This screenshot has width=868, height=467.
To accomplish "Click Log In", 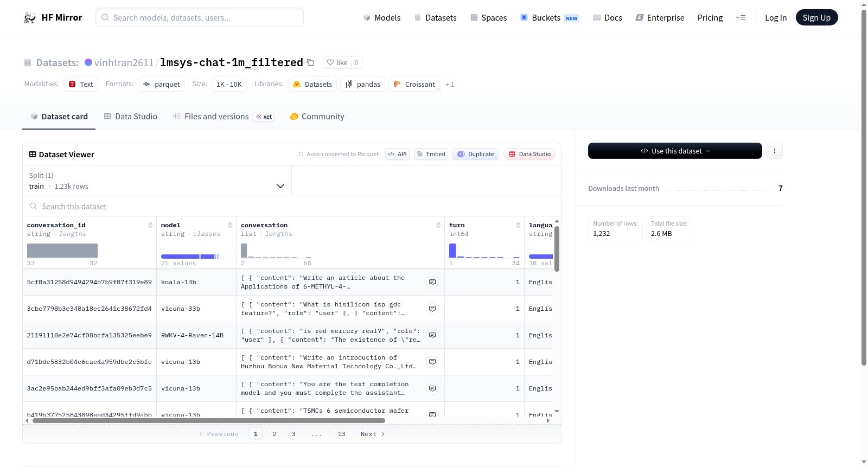I will coord(776,18).
